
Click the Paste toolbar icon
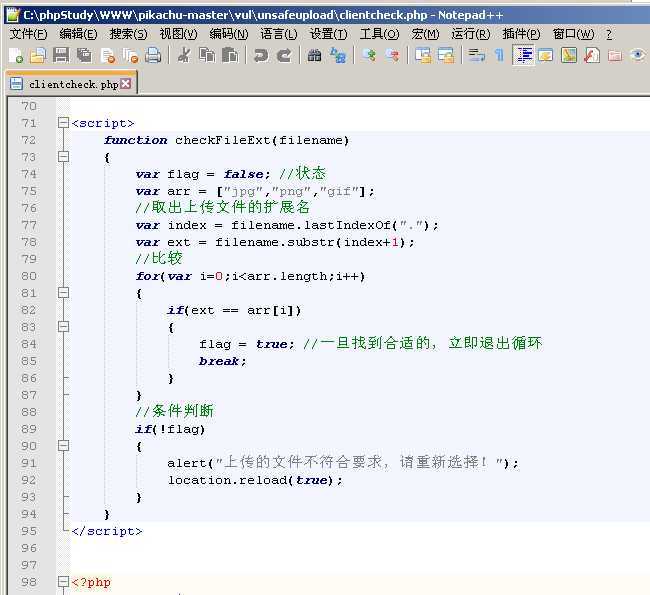pos(230,55)
